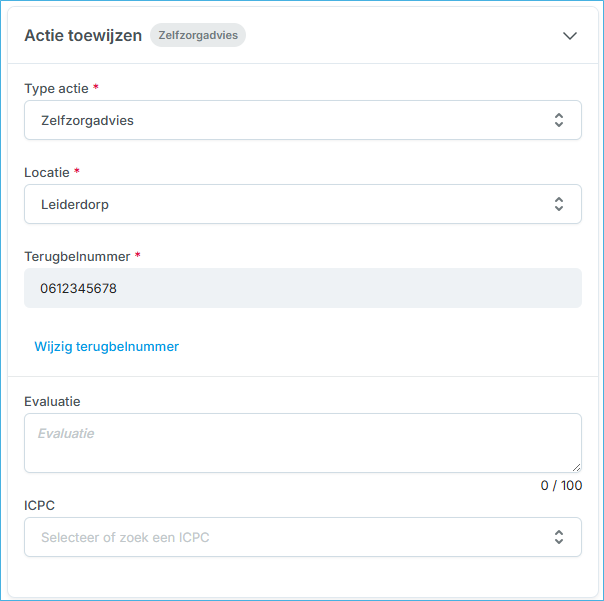Click the Actie toewijzen heading
Image resolution: width=604 pixels, height=601 pixels.
[83, 35]
